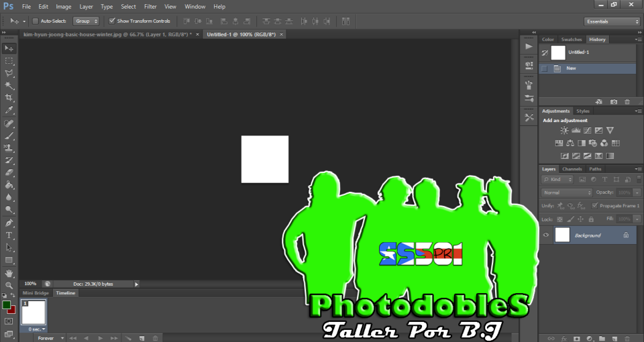
Task: Select the Magic Wand tool
Action: (9, 85)
